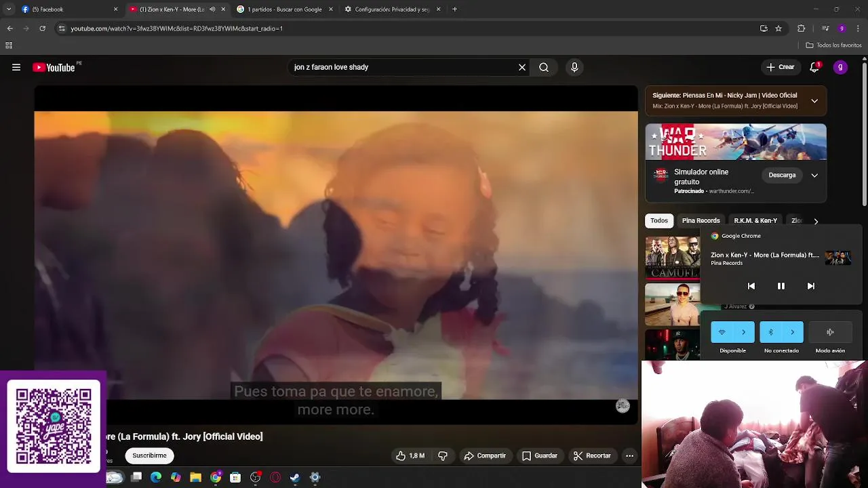868x488 pixels.
Task: Open Chrome profile avatar in toolbar
Action: (842, 28)
